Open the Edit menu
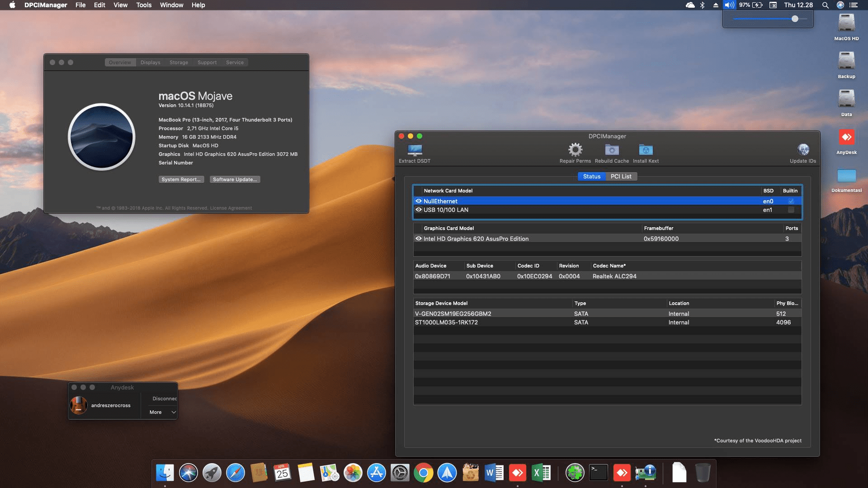 [x=99, y=5]
